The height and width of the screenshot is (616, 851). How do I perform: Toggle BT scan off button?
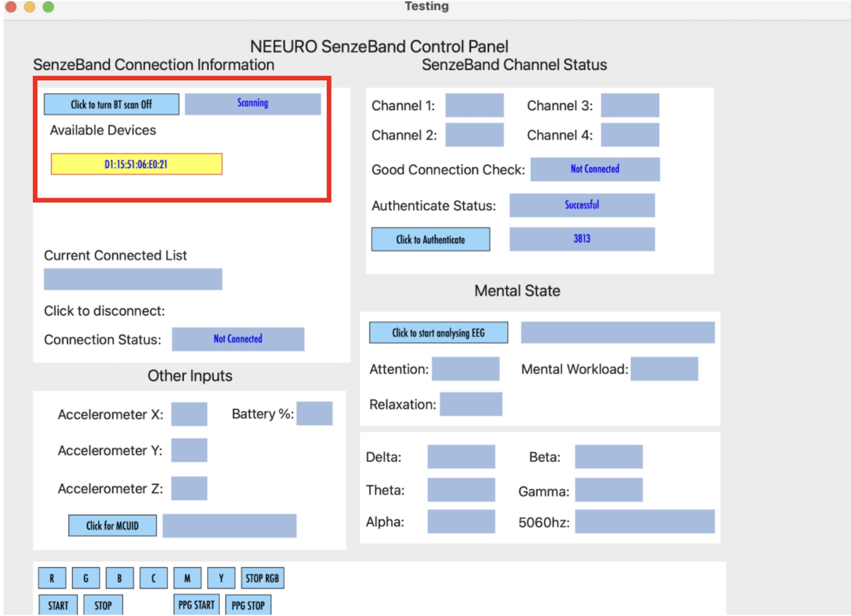pos(111,104)
